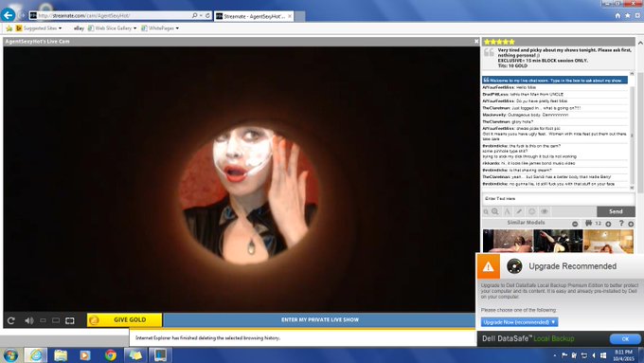Open the Windows Start button
Screen dimensions: 644x363
(10, 355)
